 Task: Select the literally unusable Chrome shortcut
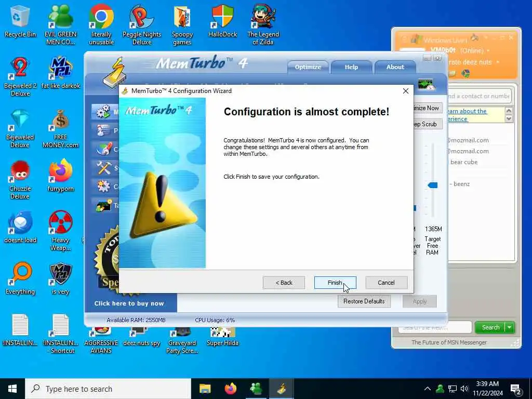click(101, 24)
